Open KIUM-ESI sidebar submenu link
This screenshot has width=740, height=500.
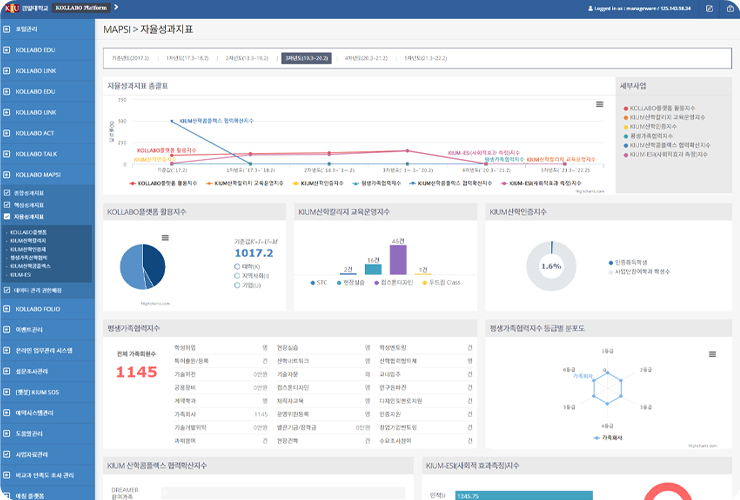[21, 274]
